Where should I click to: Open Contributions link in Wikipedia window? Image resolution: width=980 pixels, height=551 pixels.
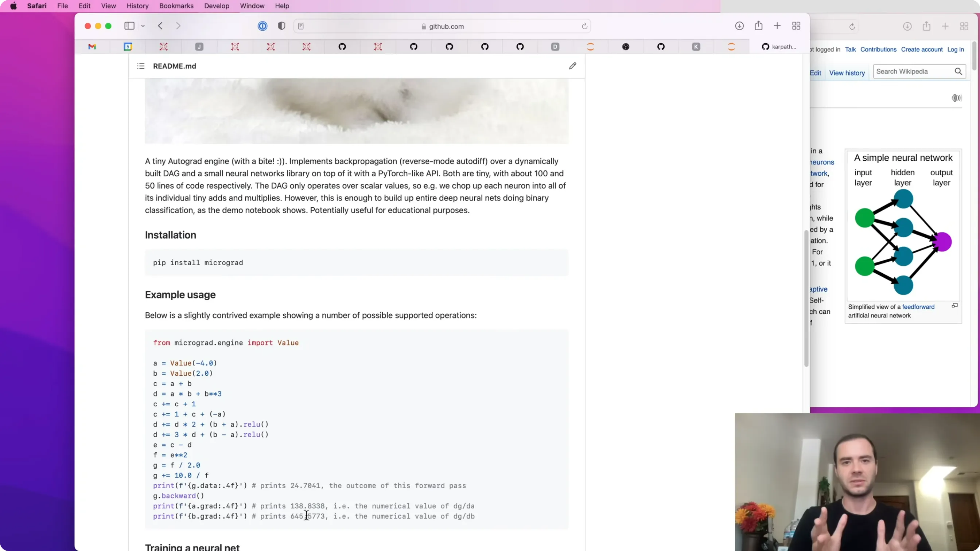click(878, 50)
